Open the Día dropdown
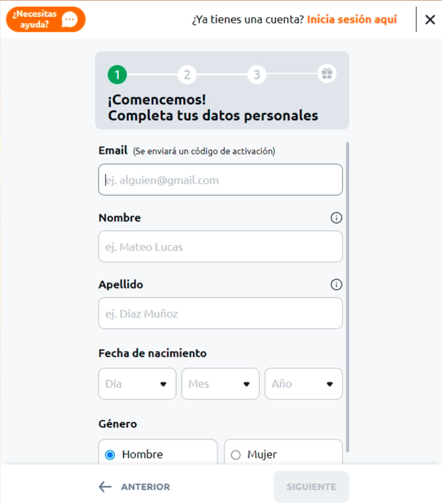This screenshot has height=504, width=442. [x=137, y=384]
